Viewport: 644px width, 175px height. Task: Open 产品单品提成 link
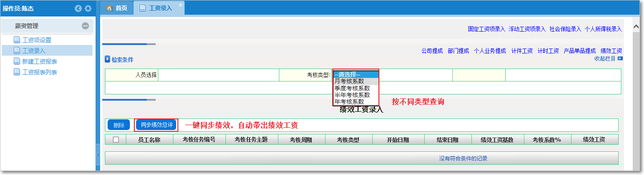[580, 51]
